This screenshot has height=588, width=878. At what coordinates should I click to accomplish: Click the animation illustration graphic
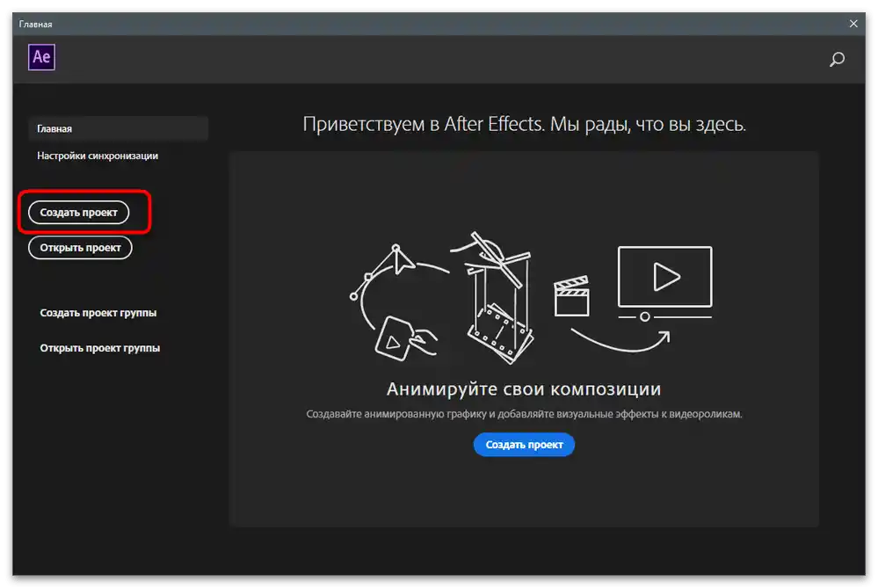pyautogui.click(x=532, y=297)
